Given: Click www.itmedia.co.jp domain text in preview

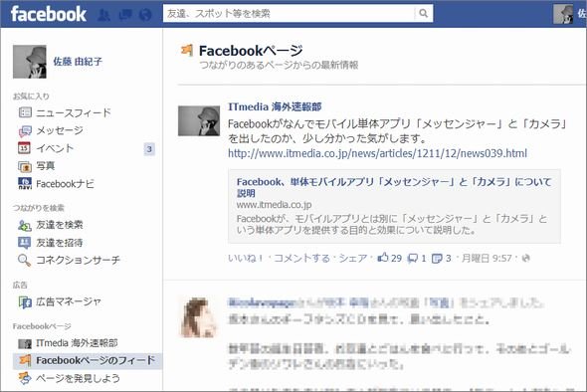Looking at the screenshot, I should pos(274,205).
